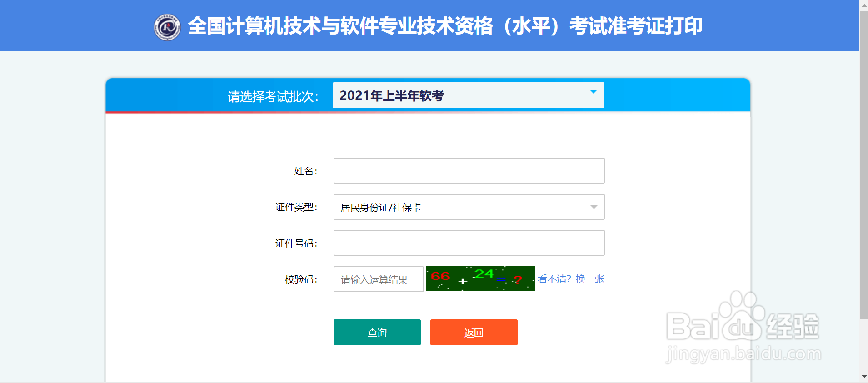868x383 pixels.
Task: Click the 证件类型 field label
Action: pyautogui.click(x=296, y=207)
